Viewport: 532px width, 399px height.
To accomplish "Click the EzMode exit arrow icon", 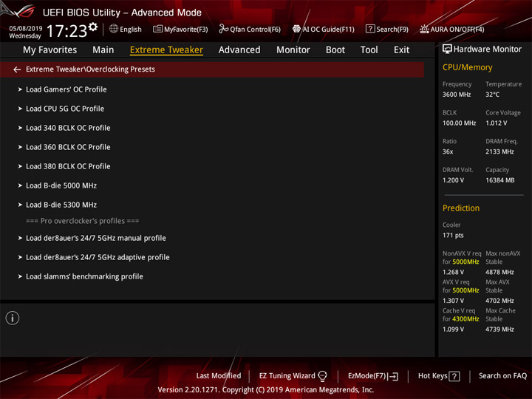I will 393,376.
